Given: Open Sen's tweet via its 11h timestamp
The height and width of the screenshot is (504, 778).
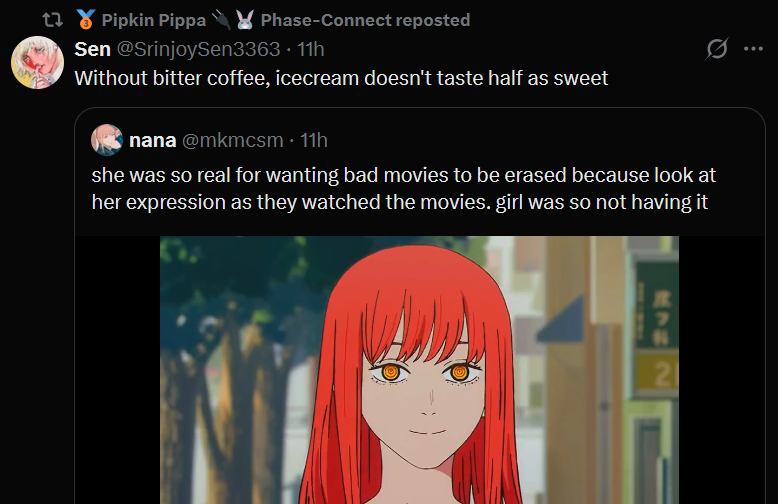Looking at the screenshot, I should pos(311,49).
